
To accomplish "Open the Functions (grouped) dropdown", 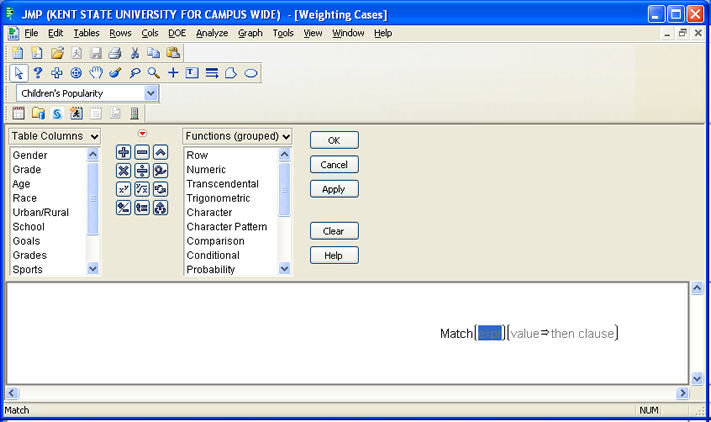I will point(237,136).
